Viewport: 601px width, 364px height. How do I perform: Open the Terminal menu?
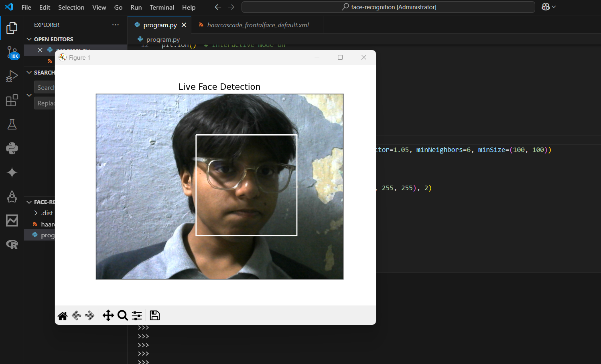162,7
